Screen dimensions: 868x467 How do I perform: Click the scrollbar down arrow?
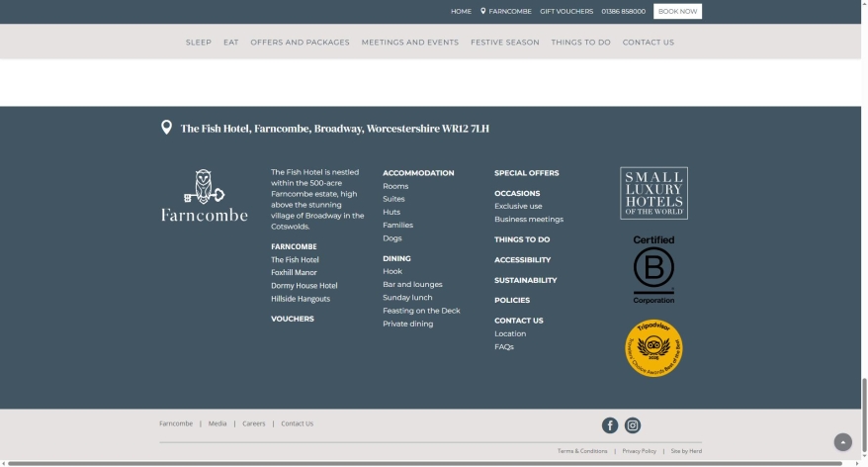tap(864, 456)
